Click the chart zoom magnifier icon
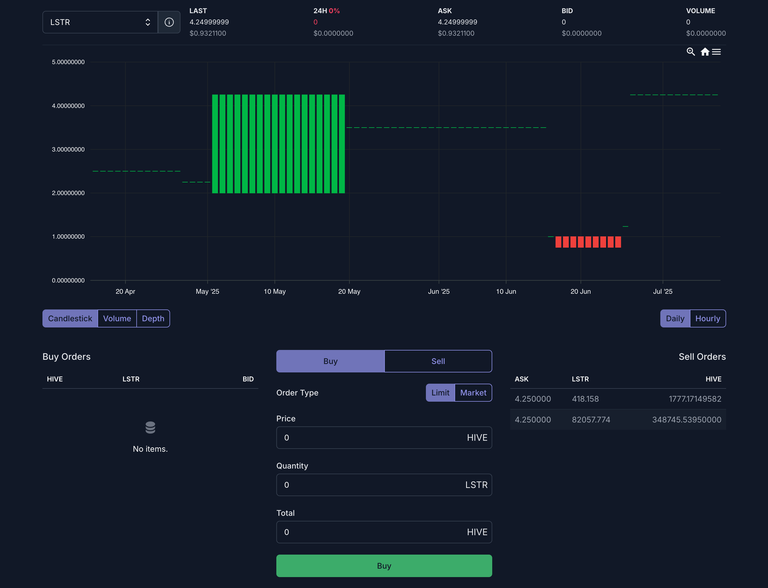768x588 pixels. click(x=691, y=51)
